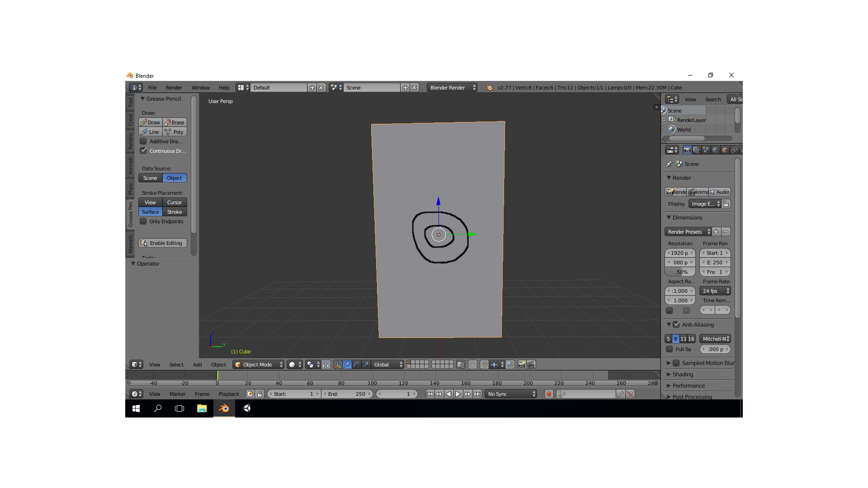The height and width of the screenshot is (488, 868).
Task: Click the Render Presets button
Action: coord(688,231)
